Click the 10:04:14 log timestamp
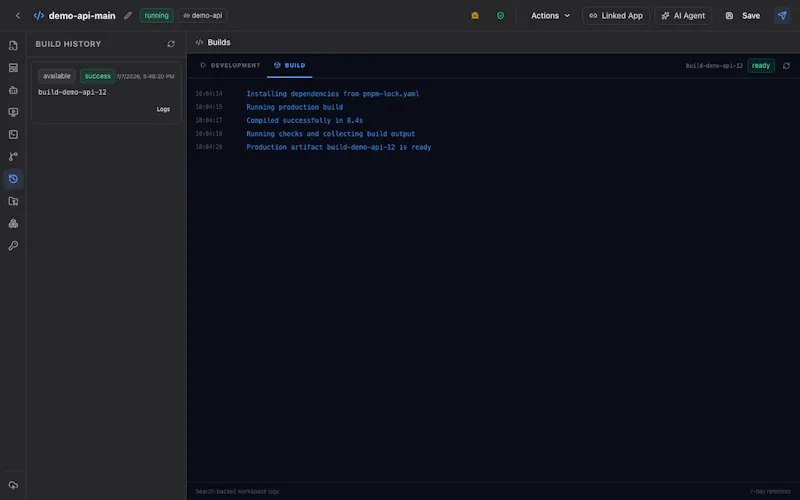The height and width of the screenshot is (500, 800). tap(209, 94)
